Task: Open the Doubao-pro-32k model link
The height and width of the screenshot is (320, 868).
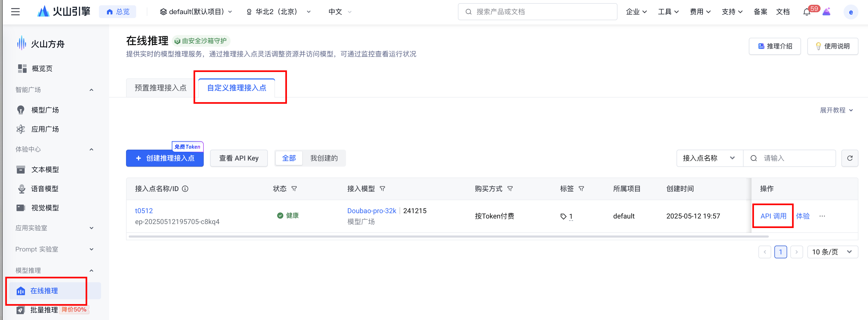Action: point(371,210)
